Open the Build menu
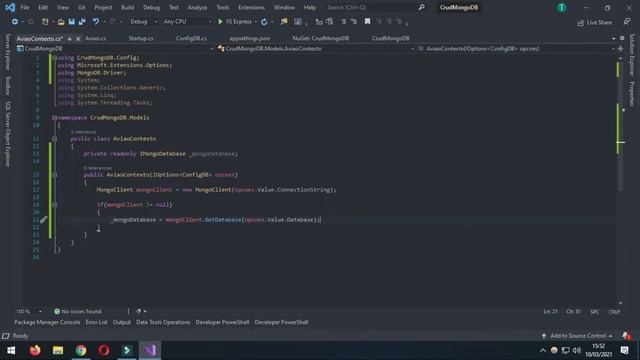Screen dimensions: 640x360 pyautogui.click(x=127, y=7)
